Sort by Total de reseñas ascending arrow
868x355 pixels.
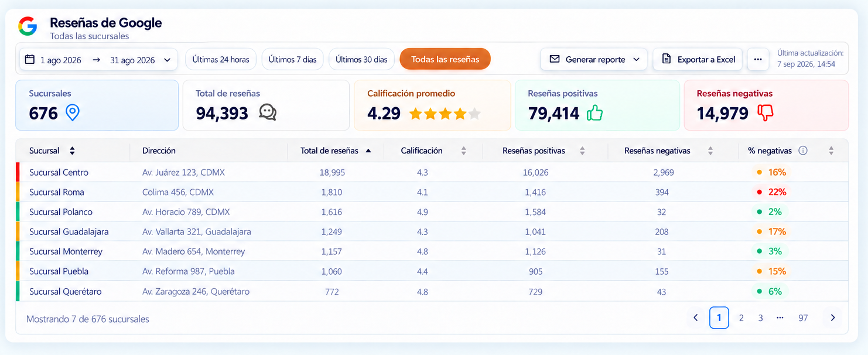point(368,151)
